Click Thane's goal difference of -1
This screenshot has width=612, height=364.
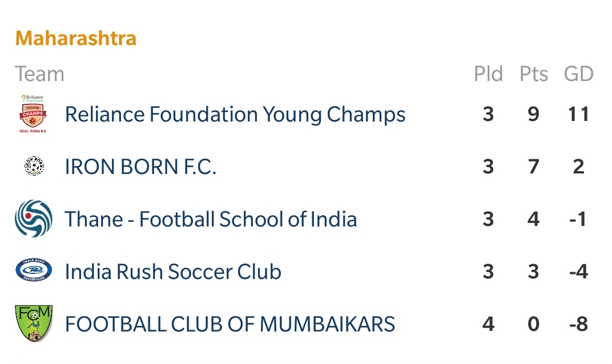pos(578,219)
